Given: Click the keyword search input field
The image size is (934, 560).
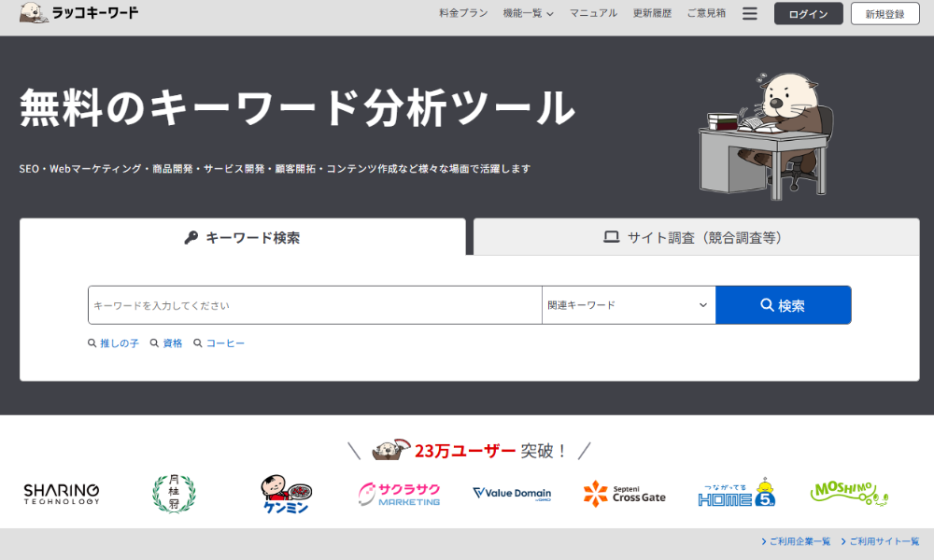Looking at the screenshot, I should (x=313, y=304).
